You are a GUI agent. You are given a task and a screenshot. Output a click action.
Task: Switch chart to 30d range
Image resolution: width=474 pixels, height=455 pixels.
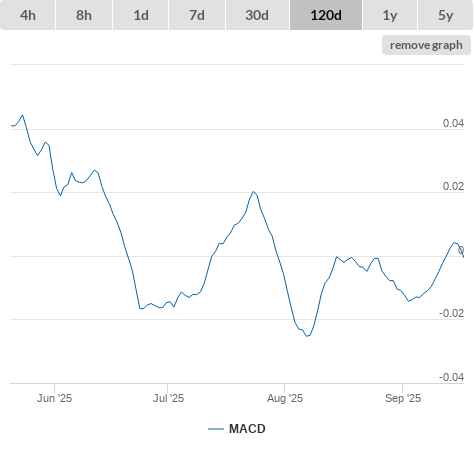coord(257,15)
